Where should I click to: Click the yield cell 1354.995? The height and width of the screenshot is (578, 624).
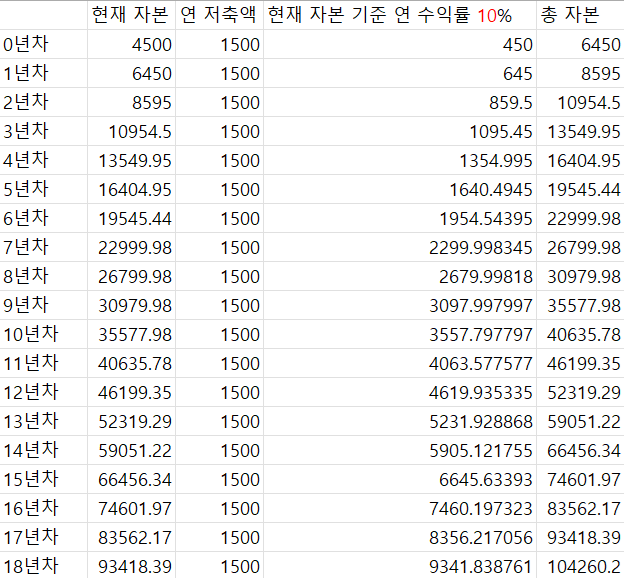point(400,160)
